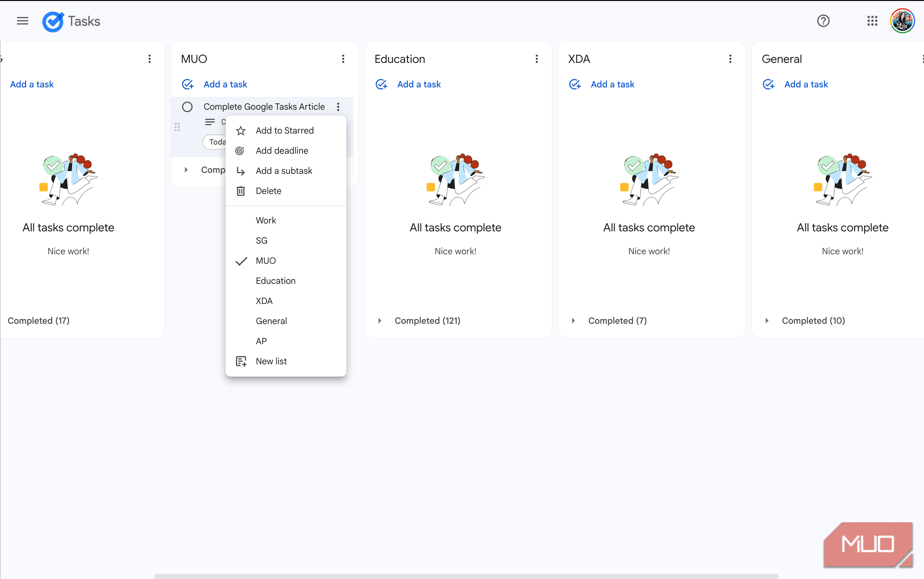Open XDA list options menu
Viewport: 924px width, 579px height.
pos(730,58)
